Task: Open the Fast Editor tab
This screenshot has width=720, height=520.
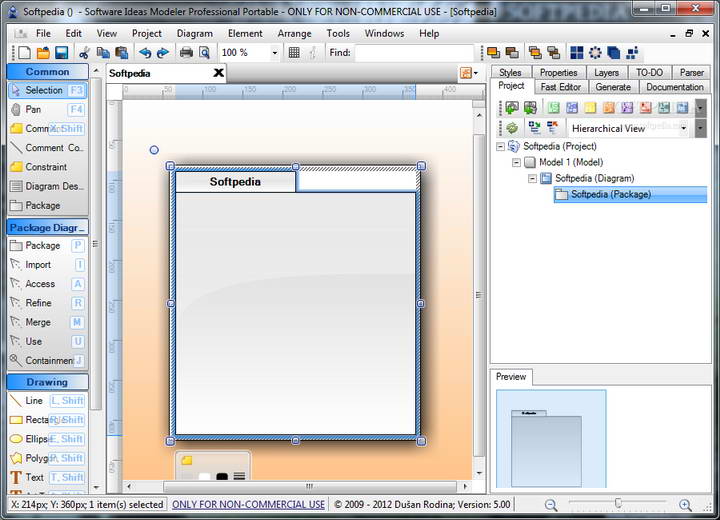Action: (x=561, y=87)
